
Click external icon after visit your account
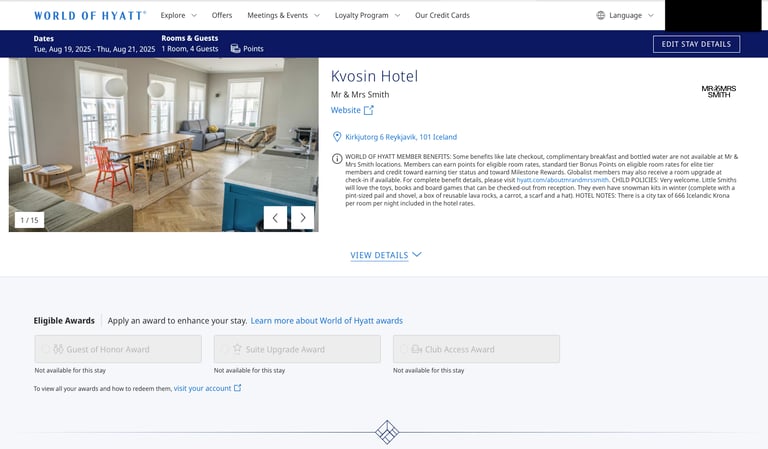point(238,388)
